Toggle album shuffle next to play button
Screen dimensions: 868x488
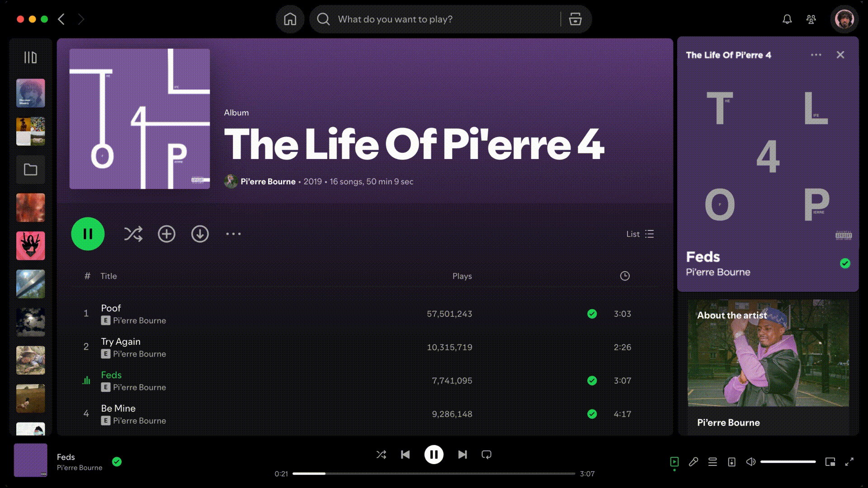point(133,234)
